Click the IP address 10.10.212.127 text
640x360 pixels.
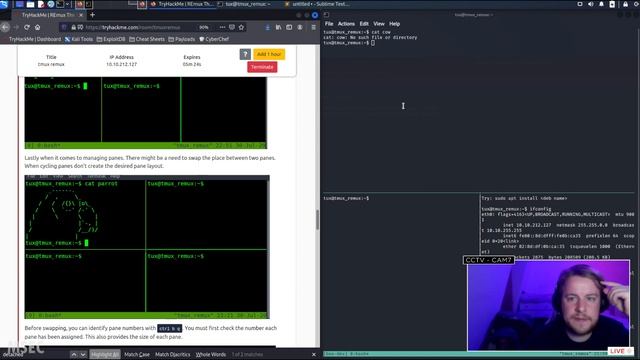tap(122, 64)
